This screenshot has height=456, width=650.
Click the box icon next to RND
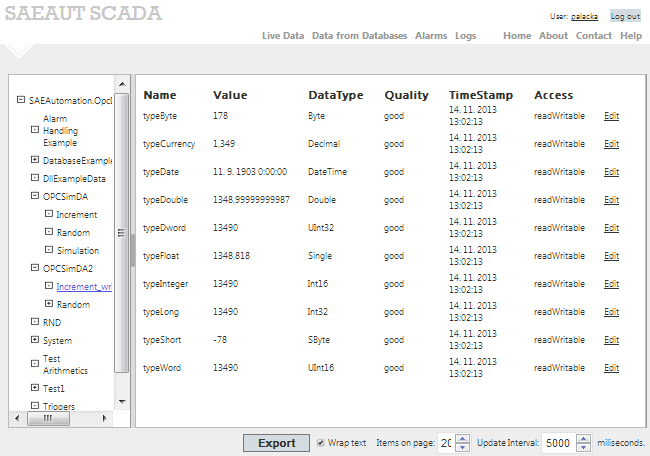35,322
